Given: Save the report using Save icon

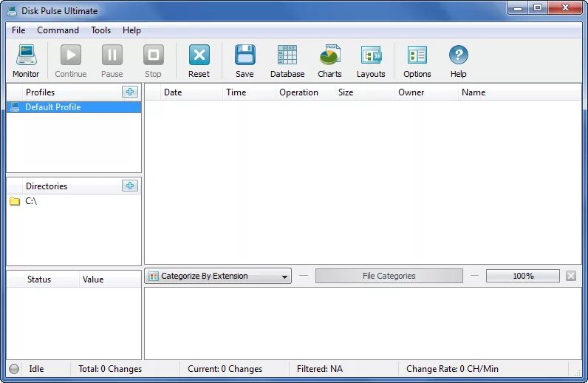Looking at the screenshot, I should (x=245, y=61).
